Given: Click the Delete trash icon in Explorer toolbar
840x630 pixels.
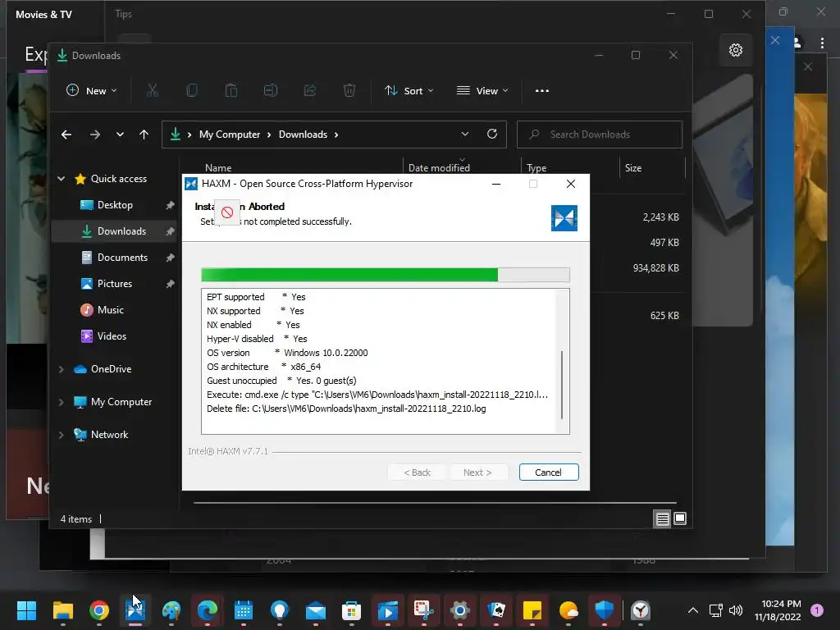Looking at the screenshot, I should pyautogui.click(x=349, y=90).
